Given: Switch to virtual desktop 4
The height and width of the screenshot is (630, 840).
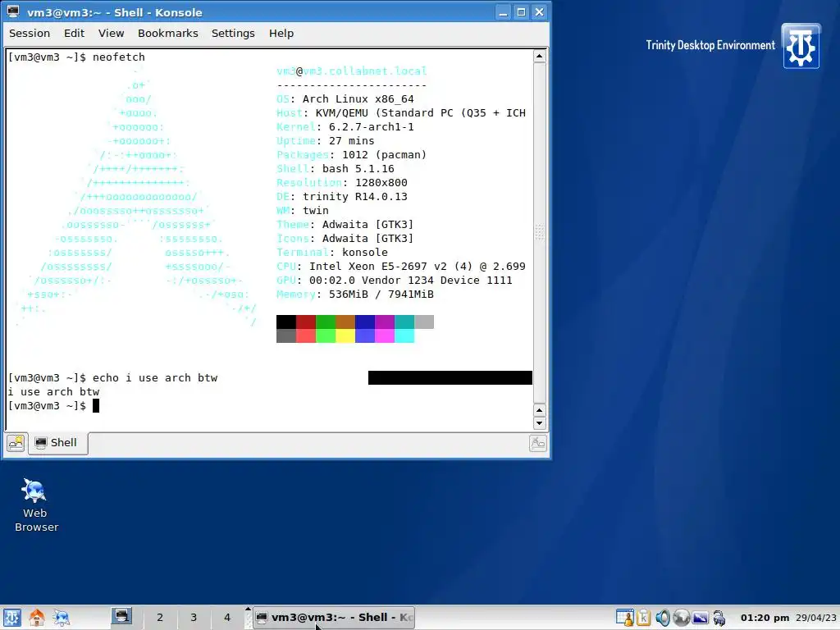Looking at the screenshot, I should click(227, 618).
